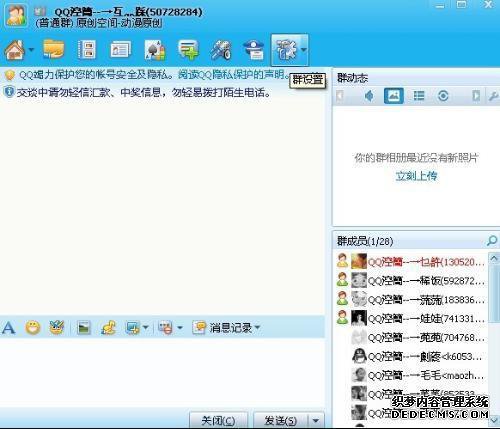The image size is (500, 429).
Task: Expand the message blocking dropdown arrow
Action: 180,328
